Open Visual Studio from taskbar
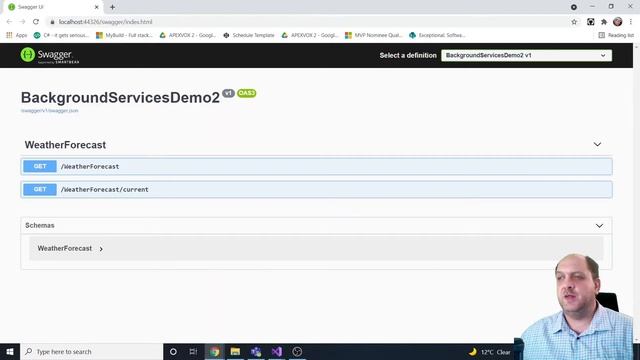 click(x=277, y=351)
